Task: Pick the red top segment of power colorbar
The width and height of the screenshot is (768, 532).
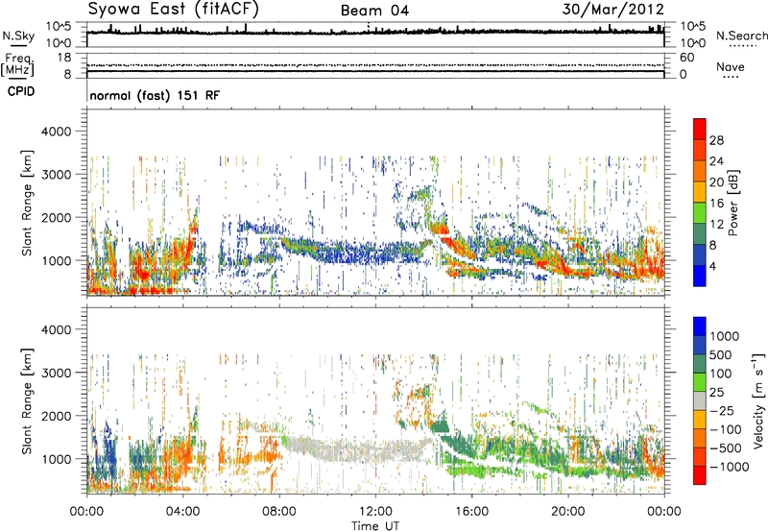Action: coord(700,130)
